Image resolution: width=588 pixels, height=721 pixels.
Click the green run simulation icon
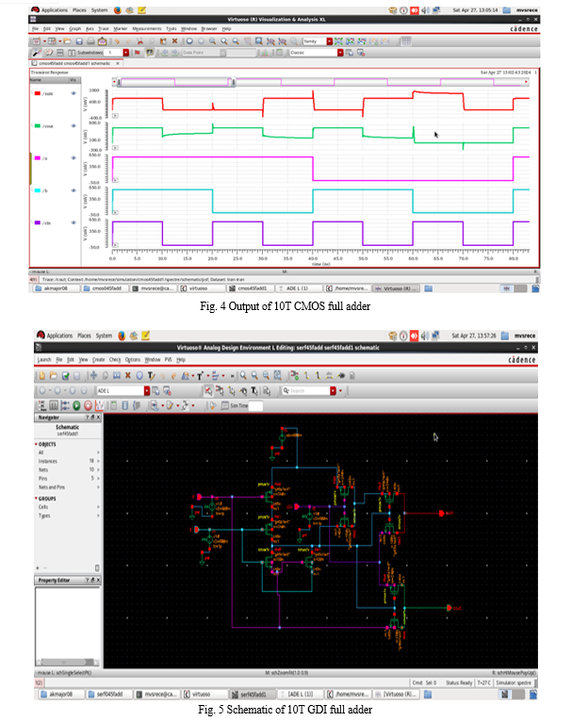pos(76,405)
